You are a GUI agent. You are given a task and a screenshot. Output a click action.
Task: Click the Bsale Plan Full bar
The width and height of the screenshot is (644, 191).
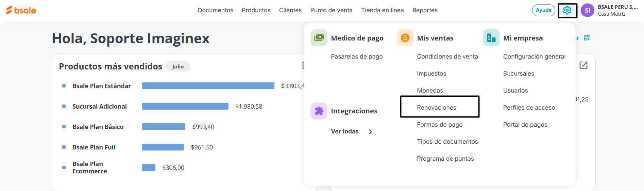point(163,147)
